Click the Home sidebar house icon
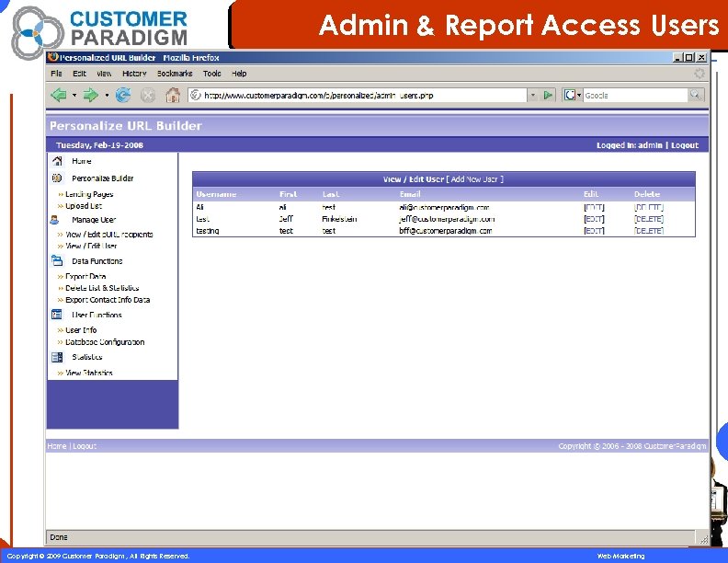 (x=57, y=161)
